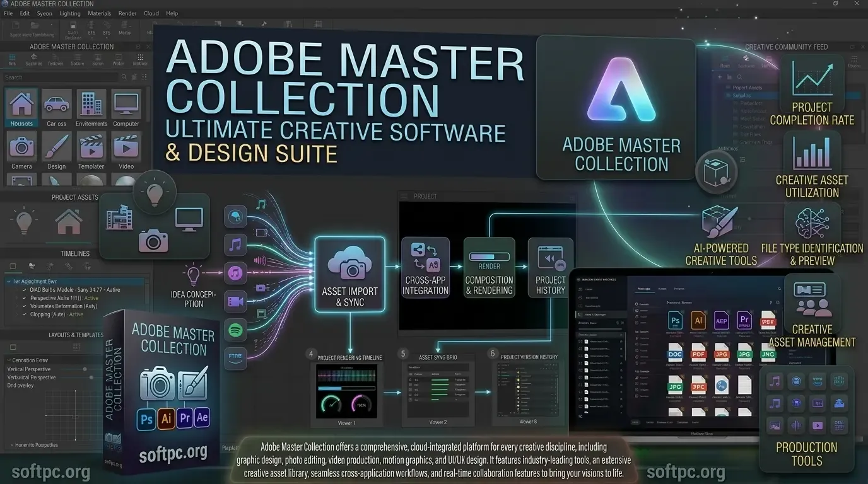Collapse the Cenostion section in Layouts & Templates
This screenshot has width=868, height=484.
(8, 360)
